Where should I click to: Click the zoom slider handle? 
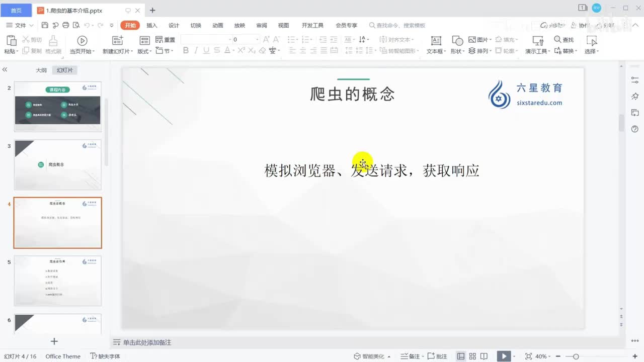[576, 356]
